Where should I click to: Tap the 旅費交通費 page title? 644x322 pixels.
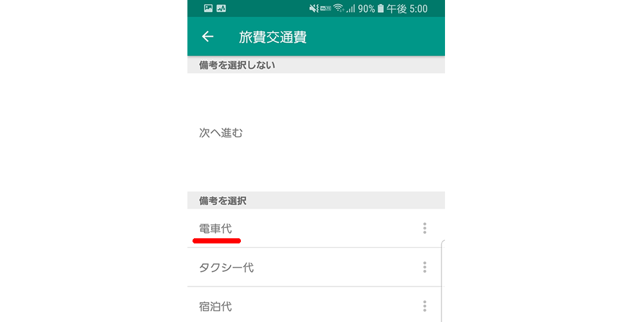(272, 37)
